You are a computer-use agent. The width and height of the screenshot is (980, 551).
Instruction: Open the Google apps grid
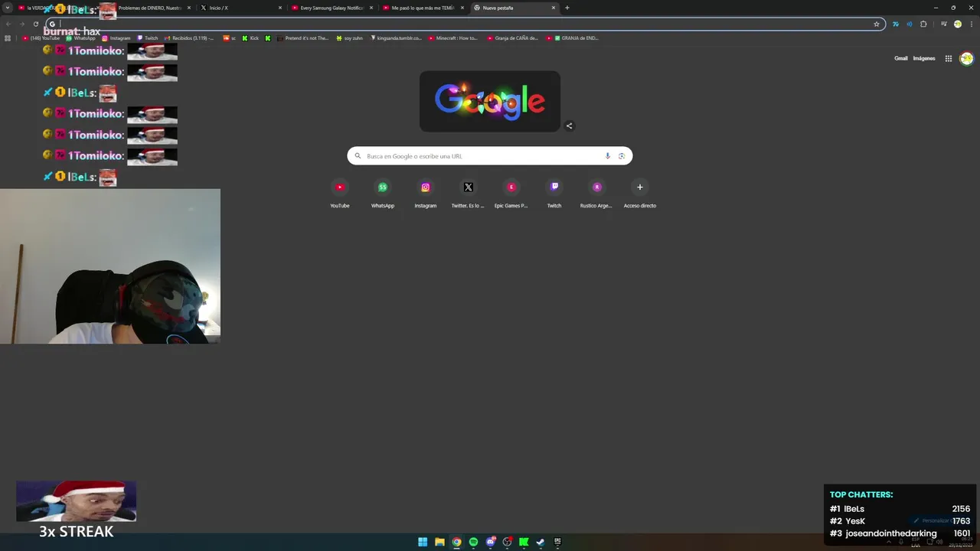pos(948,58)
